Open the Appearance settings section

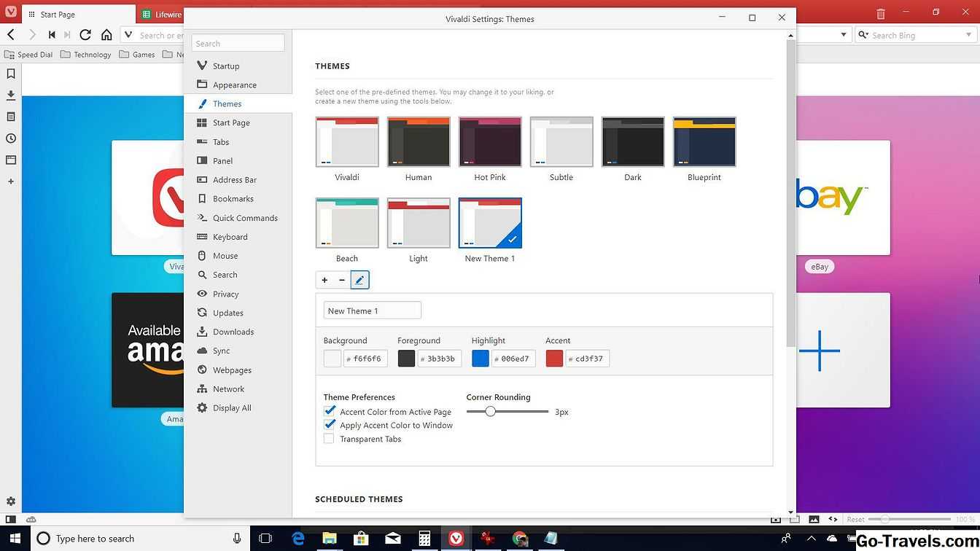(234, 85)
